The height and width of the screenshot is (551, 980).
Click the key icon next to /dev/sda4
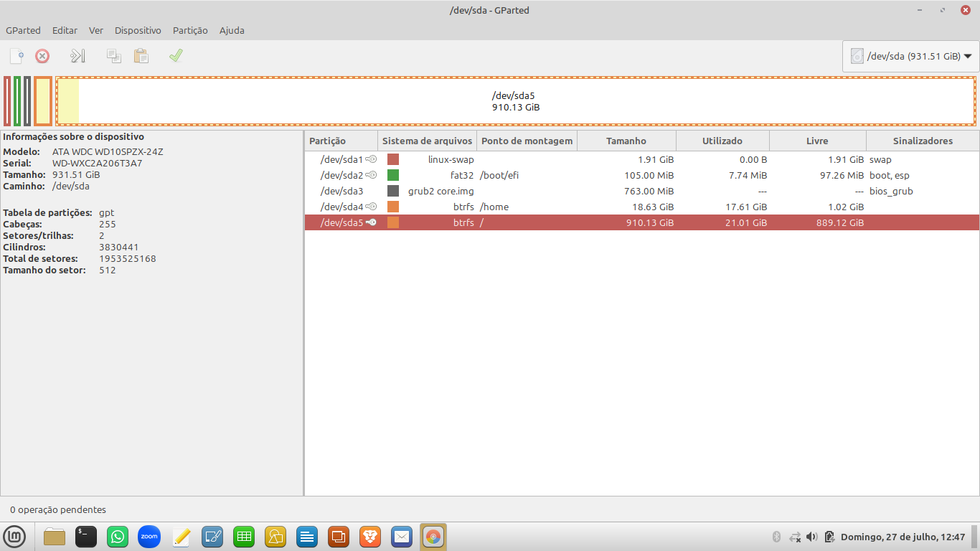371,207
